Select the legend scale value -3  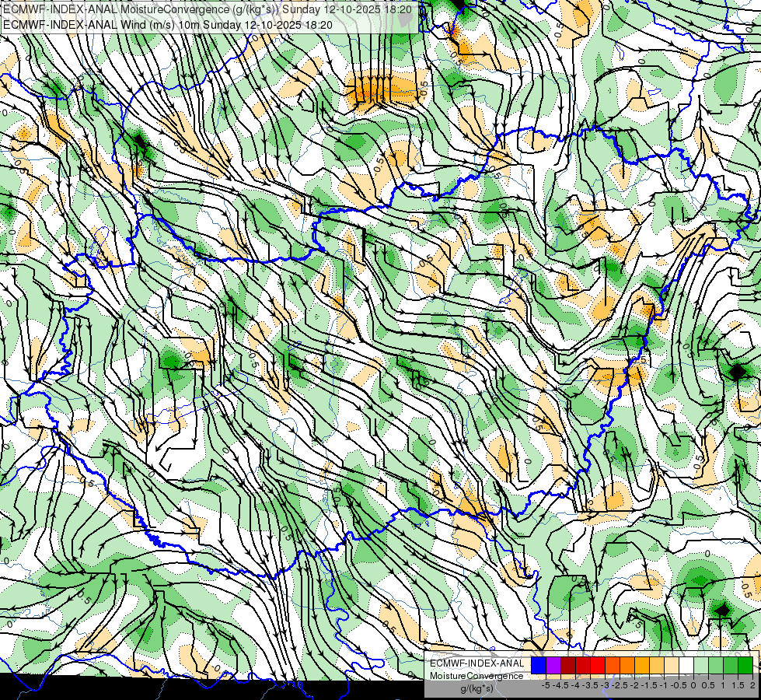606,685
